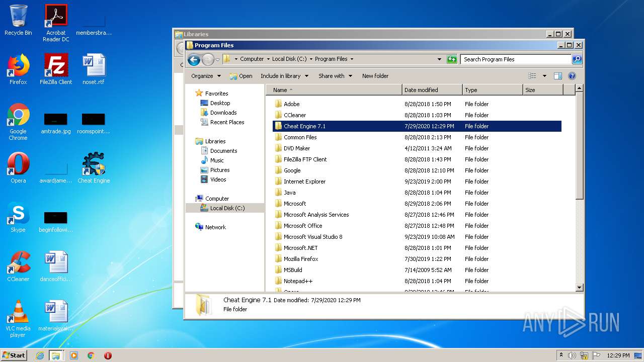Click Windows Explorer taskbar button
The image size is (644, 362).
click(56, 355)
